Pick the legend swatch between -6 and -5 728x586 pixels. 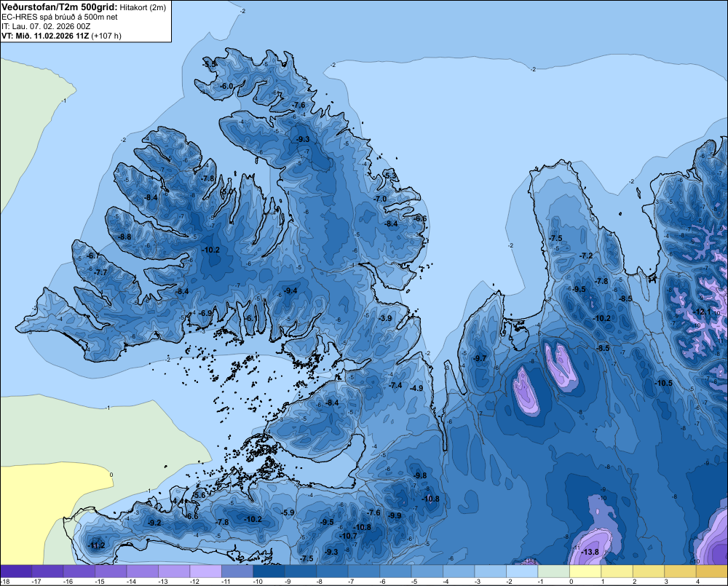click(395, 571)
